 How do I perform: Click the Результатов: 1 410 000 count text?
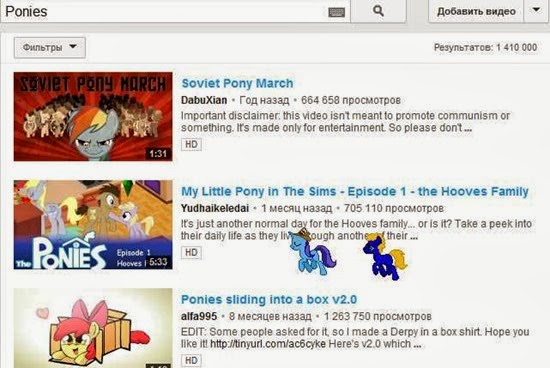pyautogui.click(x=485, y=47)
